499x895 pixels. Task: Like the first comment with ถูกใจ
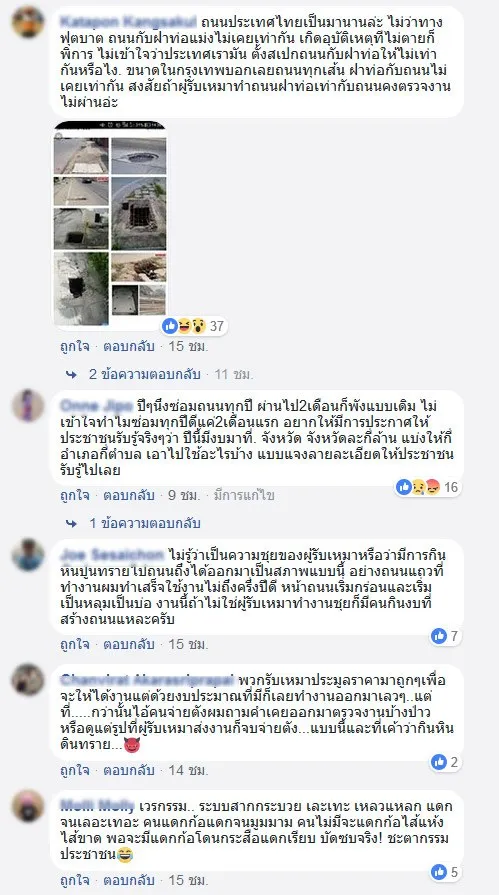coord(75,346)
